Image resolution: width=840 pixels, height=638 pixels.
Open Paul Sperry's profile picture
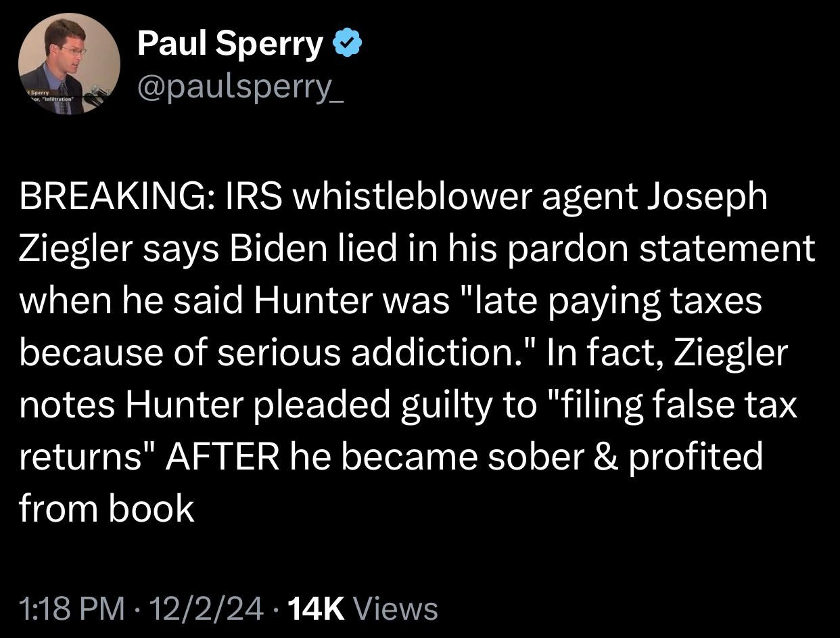point(68,64)
